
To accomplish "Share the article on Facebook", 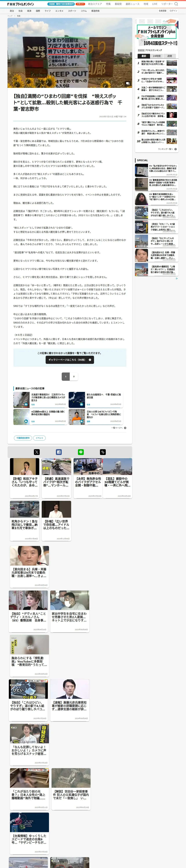I will tap(59, 452).
